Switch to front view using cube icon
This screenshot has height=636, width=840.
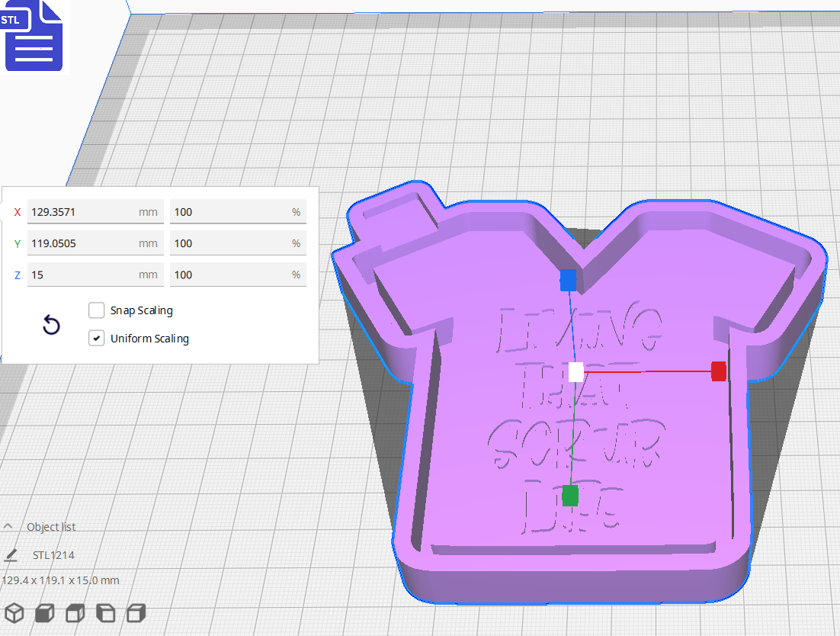pyautogui.click(x=44, y=612)
